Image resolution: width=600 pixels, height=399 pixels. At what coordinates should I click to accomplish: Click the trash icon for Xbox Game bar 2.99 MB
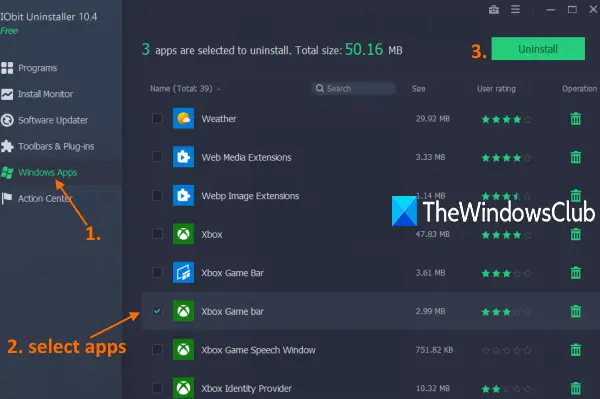tap(576, 311)
